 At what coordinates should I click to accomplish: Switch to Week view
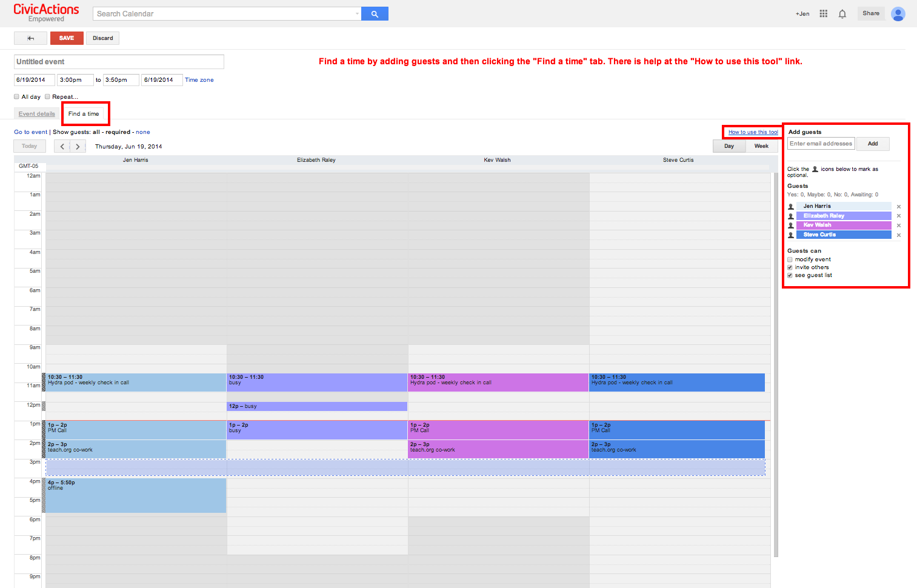coord(761,145)
